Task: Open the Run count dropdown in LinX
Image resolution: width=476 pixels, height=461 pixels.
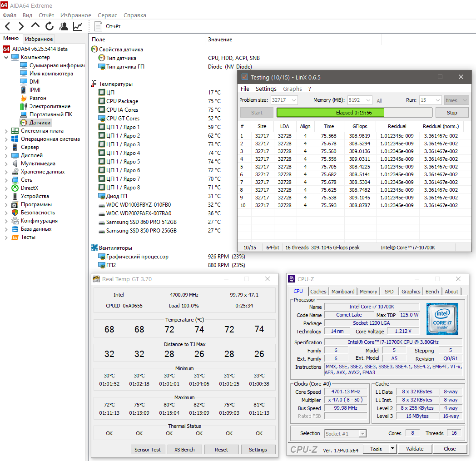Action: [437, 100]
